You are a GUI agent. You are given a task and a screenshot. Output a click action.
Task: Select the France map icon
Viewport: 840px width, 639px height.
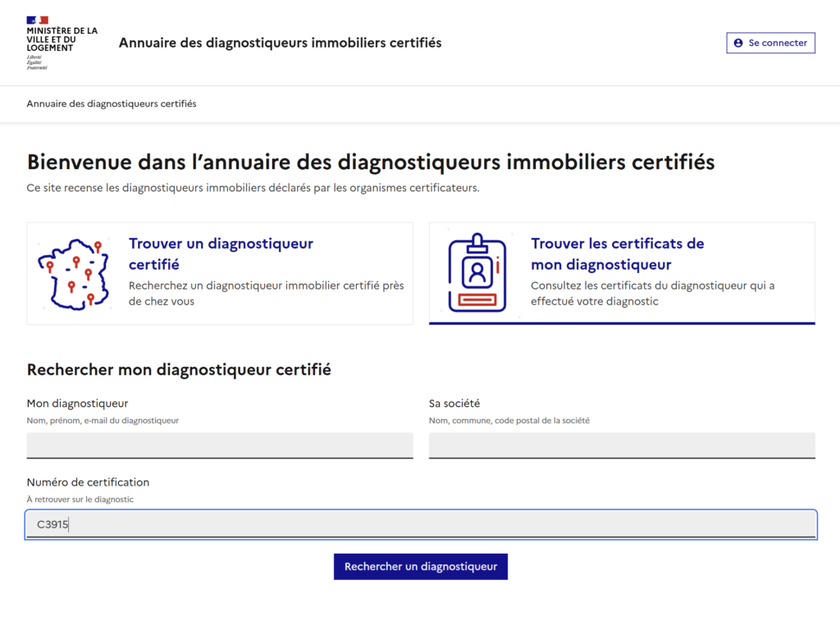72,272
